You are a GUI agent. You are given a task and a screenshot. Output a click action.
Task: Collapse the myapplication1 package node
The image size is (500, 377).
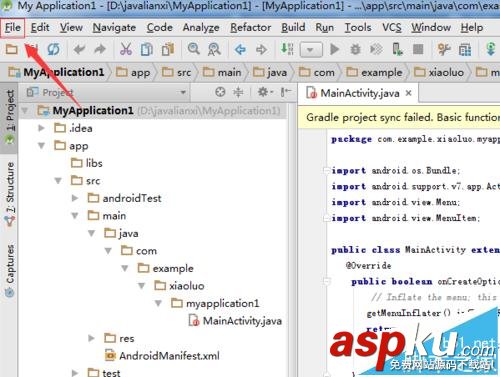pos(158,303)
